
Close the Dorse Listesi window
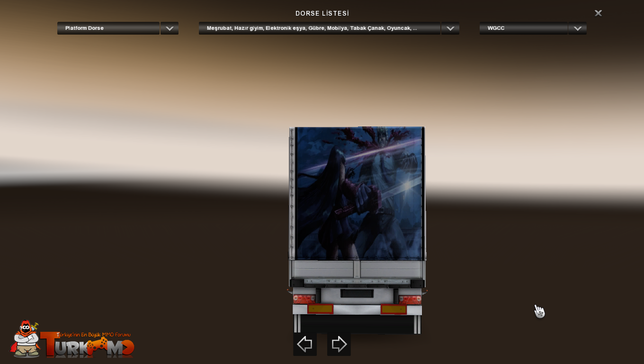(x=598, y=13)
